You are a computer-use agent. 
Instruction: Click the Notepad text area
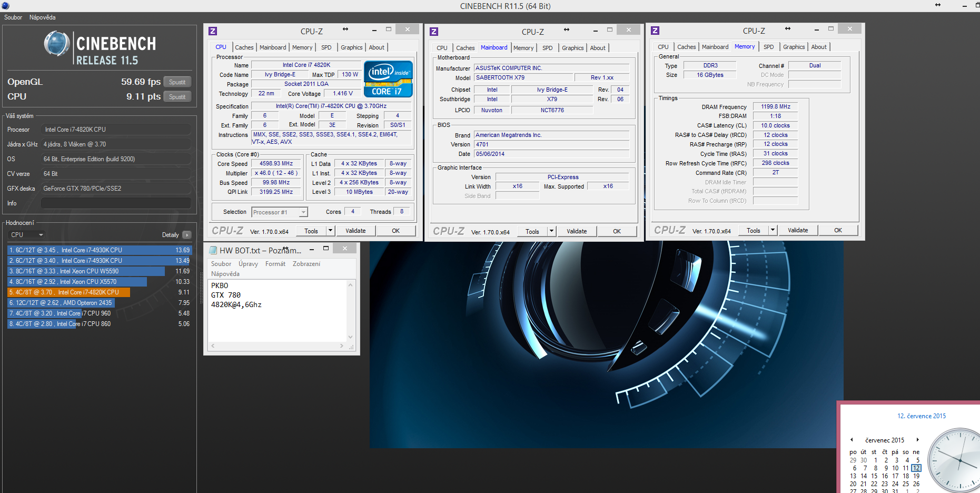(278, 311)
